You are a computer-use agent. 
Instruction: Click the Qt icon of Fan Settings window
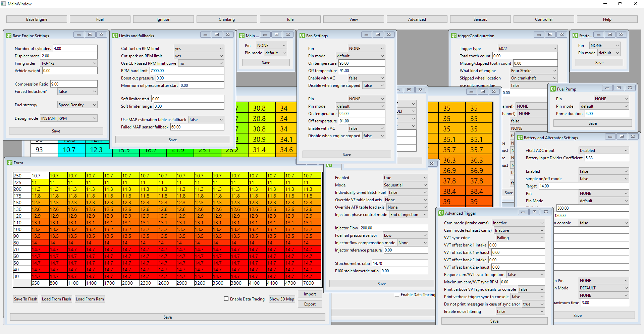point(302,36)
